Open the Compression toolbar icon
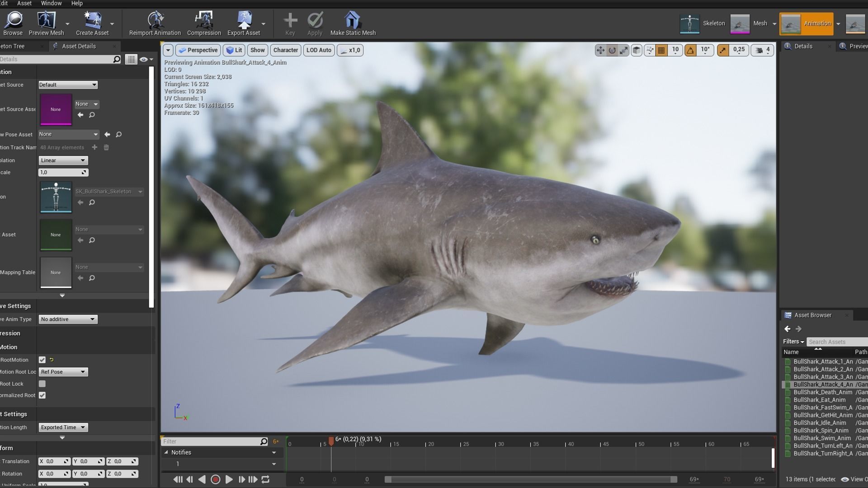The width and height of the screenshot is (868, 488). (x=204, y=20)
